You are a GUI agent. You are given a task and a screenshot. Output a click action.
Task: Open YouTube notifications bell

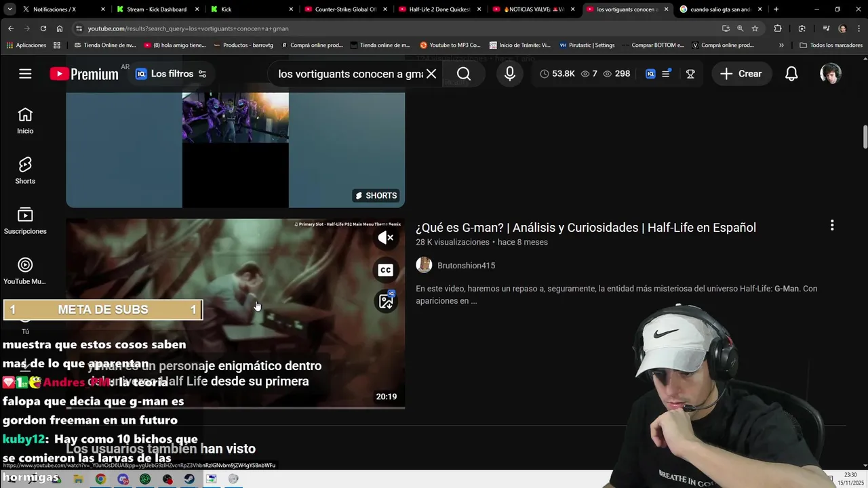[791, 74]
